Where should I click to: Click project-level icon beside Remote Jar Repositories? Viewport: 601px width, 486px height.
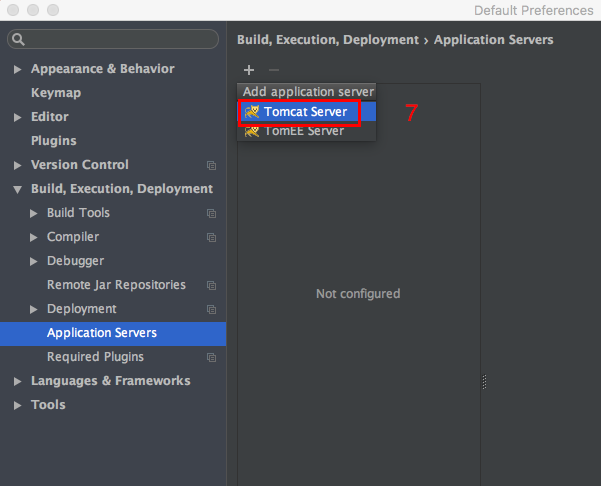[211, 285]
